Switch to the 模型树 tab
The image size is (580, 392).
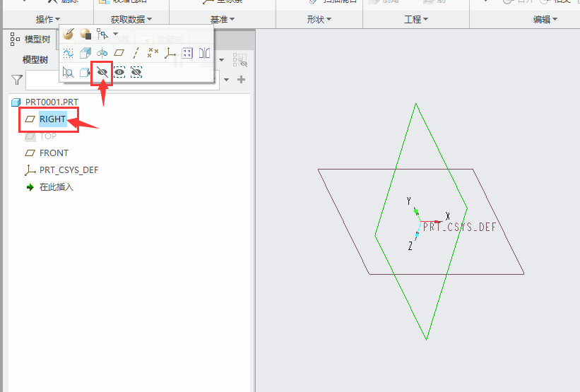[x=30, y=40]
